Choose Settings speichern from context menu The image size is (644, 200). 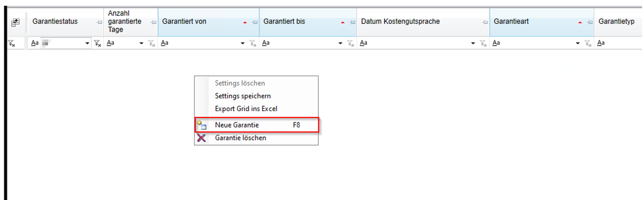coord(243,96)
